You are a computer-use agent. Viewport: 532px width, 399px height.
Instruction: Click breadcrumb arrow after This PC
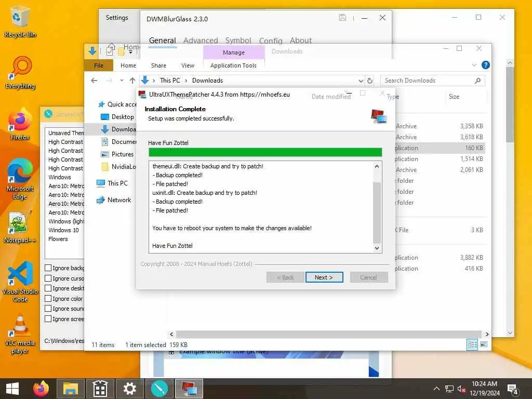tap(186, 81)
